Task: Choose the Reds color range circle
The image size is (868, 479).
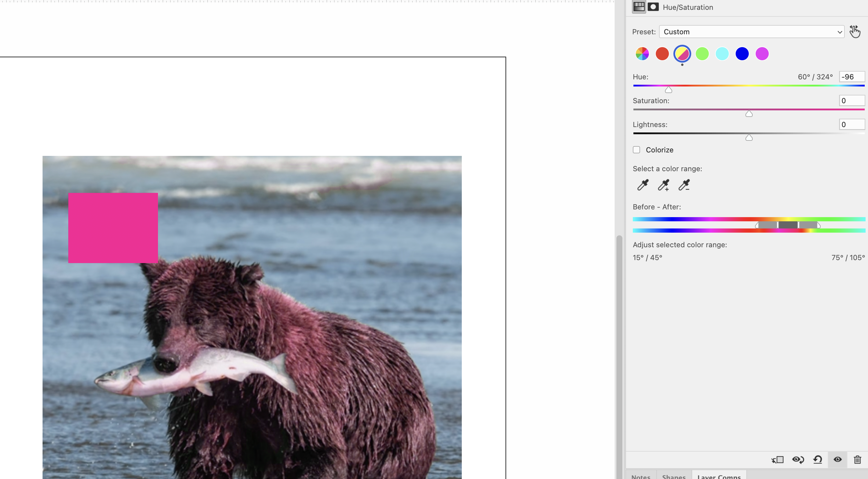Action: tap(662, 54)
